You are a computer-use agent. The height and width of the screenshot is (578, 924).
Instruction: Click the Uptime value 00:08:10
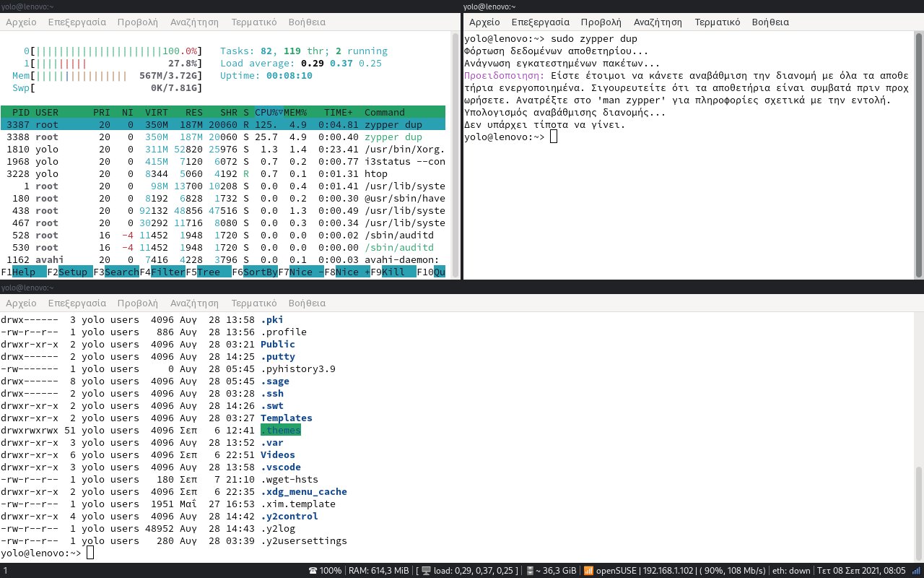(x=289, y=75)
